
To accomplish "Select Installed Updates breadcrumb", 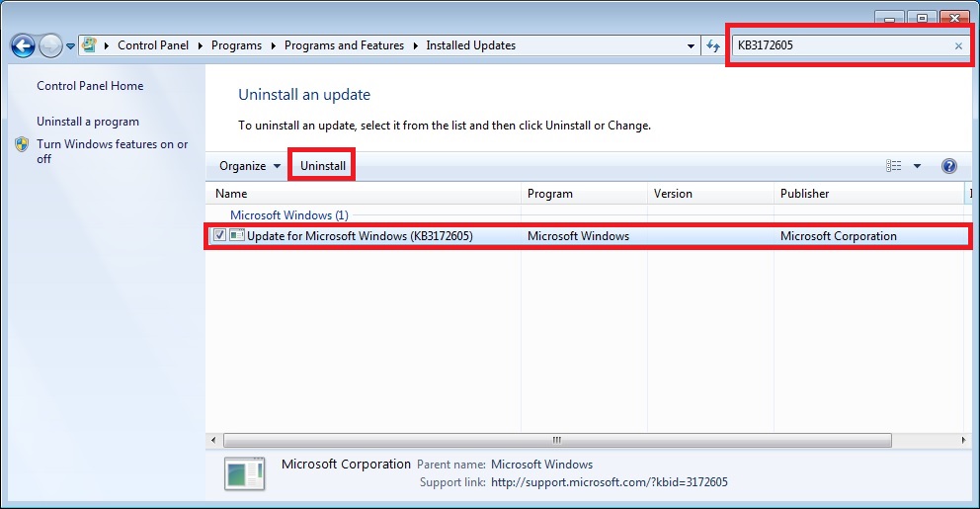I will point(470,45).
